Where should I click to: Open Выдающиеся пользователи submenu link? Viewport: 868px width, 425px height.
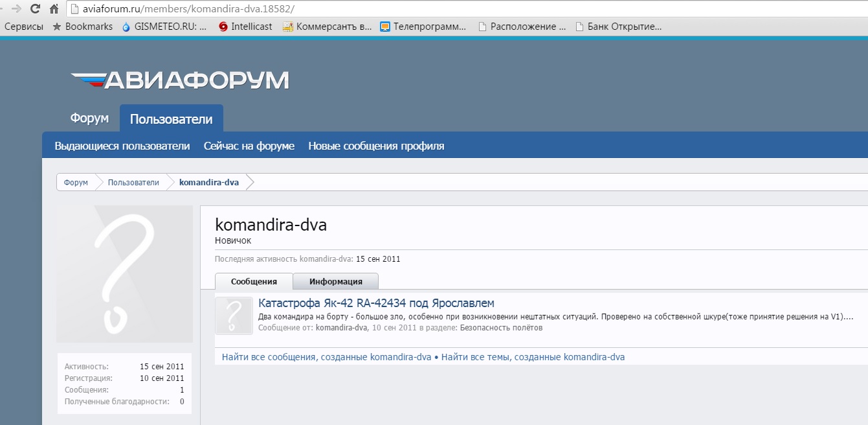[x=122, y=146]
